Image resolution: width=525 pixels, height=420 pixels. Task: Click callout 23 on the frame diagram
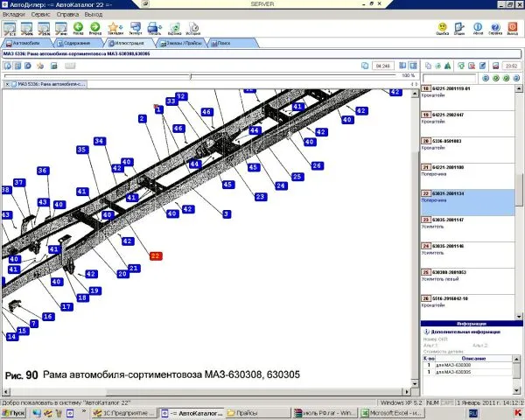pyautogui.click(x=261, y=197)
